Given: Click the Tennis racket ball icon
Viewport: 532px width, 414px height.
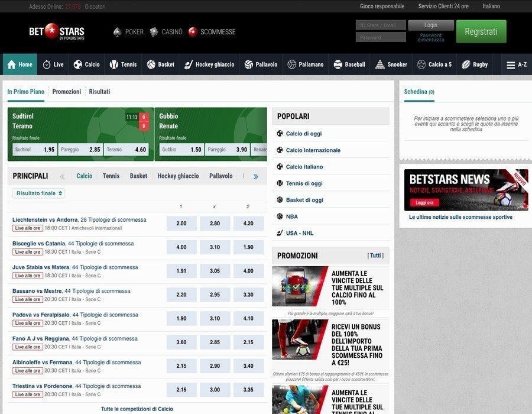Looking at the screenshot, I should pos(114,64).
